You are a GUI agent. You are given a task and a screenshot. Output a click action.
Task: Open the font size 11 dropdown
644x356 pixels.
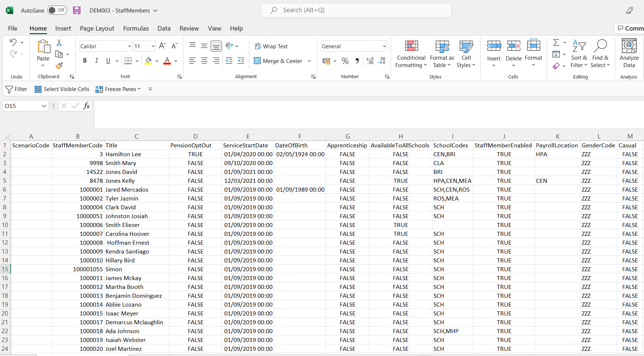click(153, 46)
